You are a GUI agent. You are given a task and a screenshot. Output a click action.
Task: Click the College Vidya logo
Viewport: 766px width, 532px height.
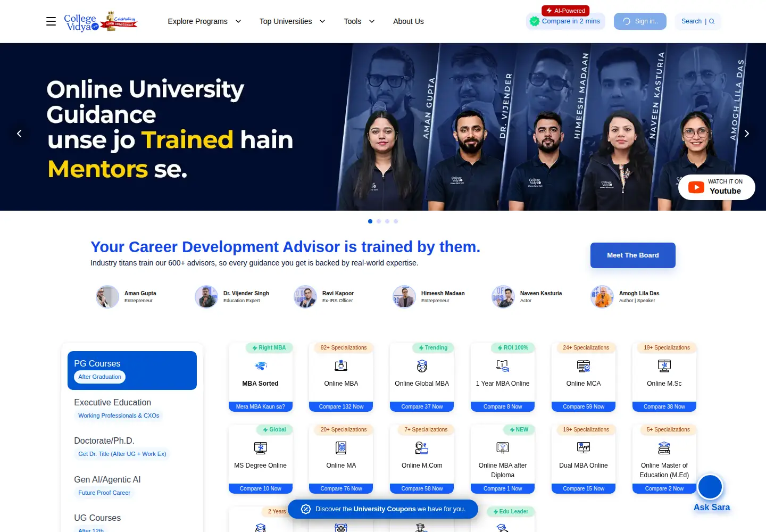[x=101, y=21]
